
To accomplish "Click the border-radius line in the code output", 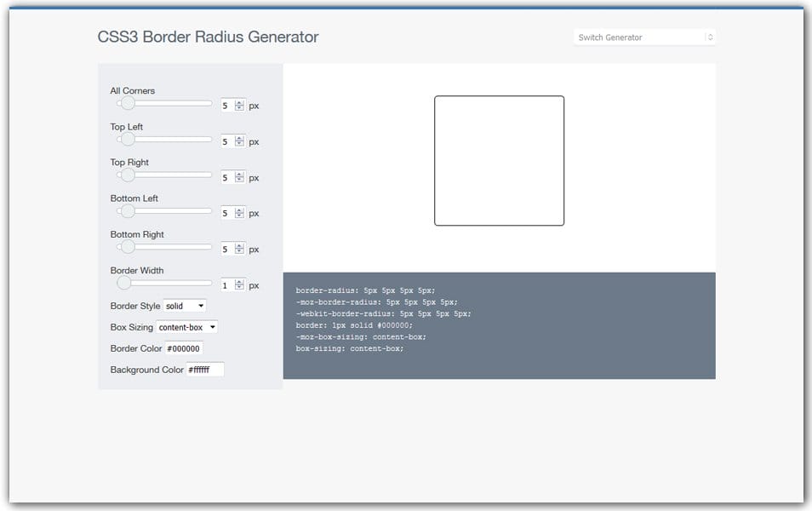I will pos(364,290).
